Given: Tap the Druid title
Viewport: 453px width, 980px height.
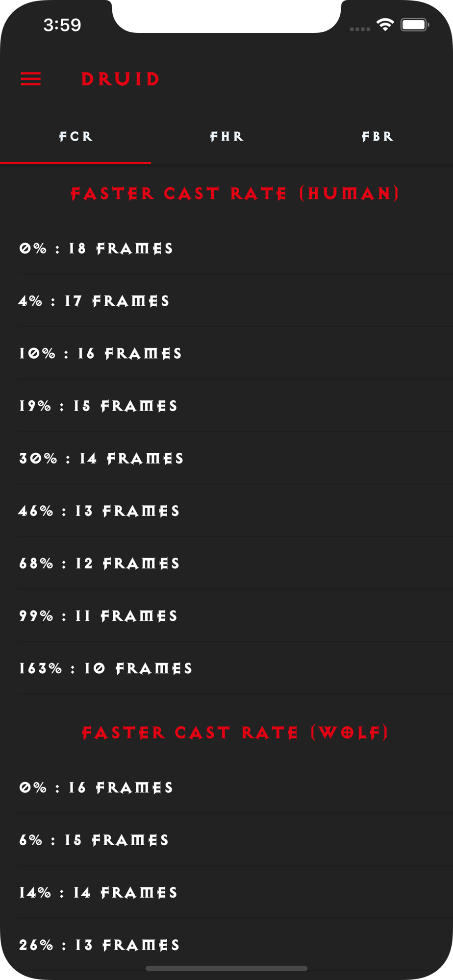Looking at the screenshot, I should coord(121,79).
